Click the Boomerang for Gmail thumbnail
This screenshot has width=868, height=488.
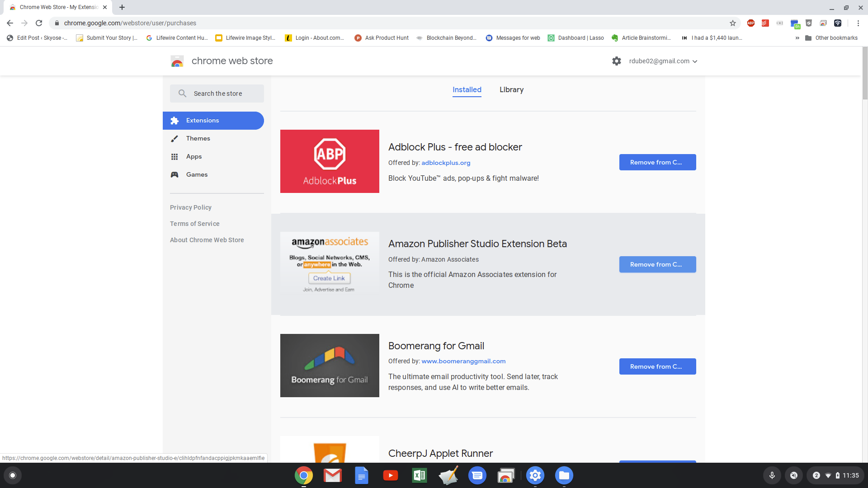coord(330,366)
